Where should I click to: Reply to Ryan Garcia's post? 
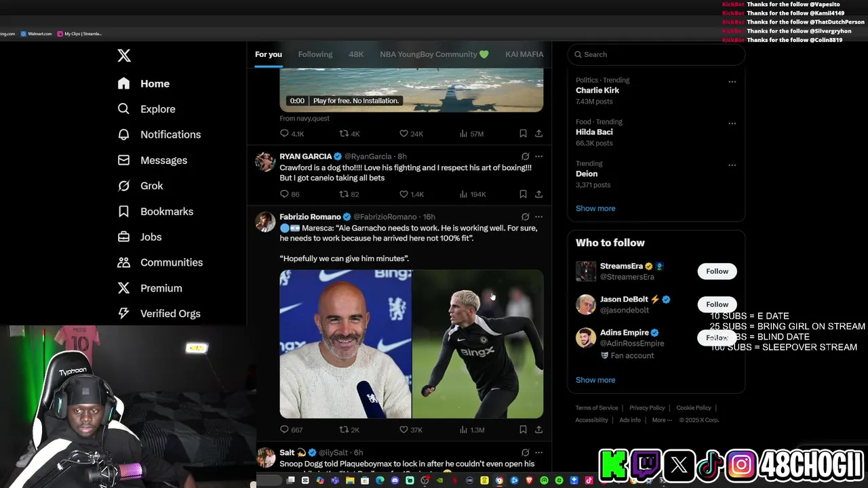pyautogui.click(x=290, y=194)
